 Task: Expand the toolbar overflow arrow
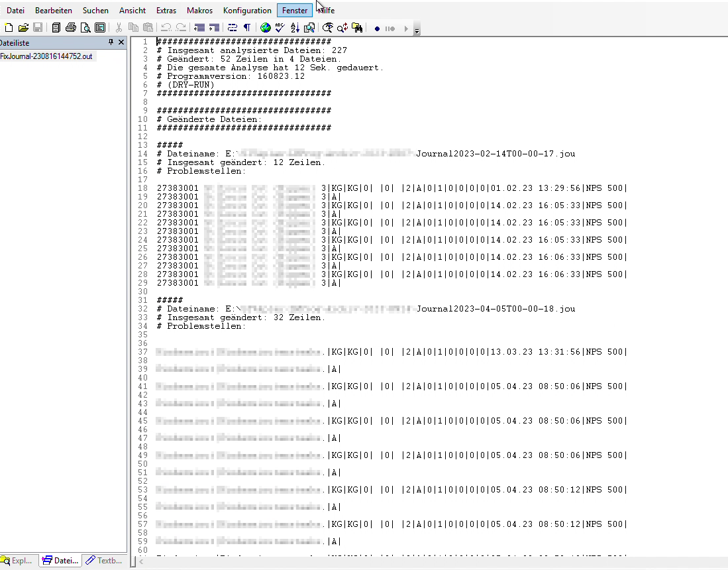point(417,30)
